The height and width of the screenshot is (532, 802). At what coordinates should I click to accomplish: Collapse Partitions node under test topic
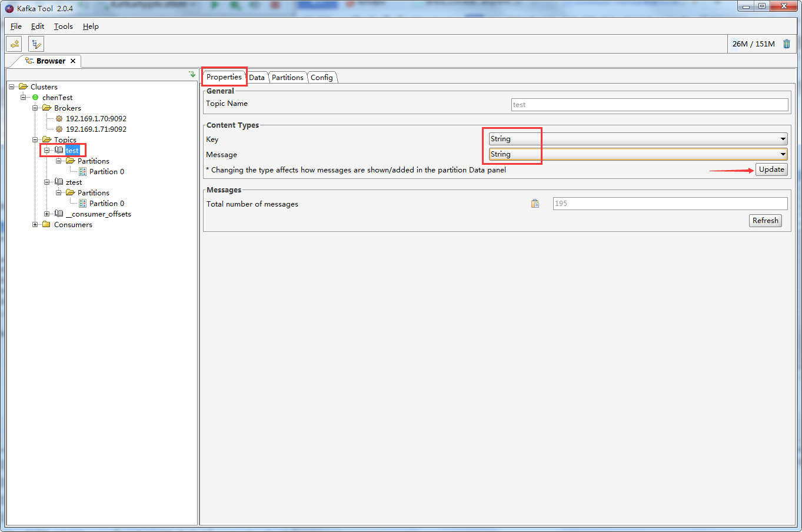[x=59, y=161]
